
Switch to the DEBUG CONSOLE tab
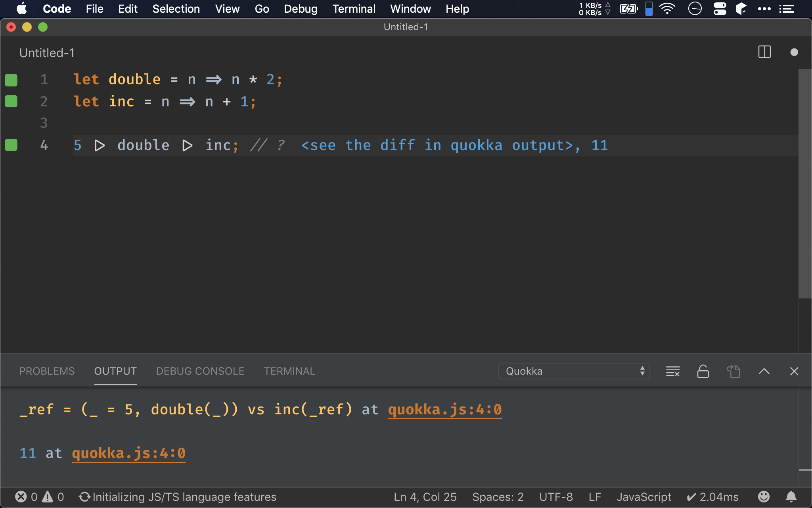click(200, 371)
